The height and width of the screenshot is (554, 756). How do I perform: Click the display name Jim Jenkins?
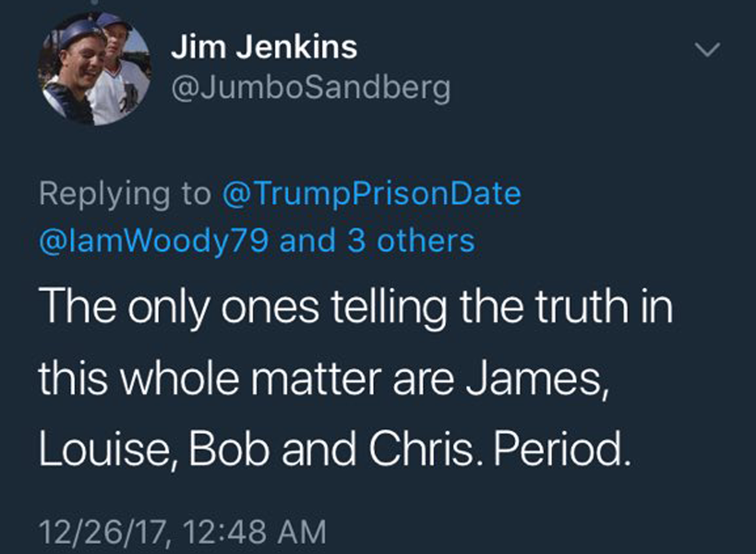click(264, 48)
